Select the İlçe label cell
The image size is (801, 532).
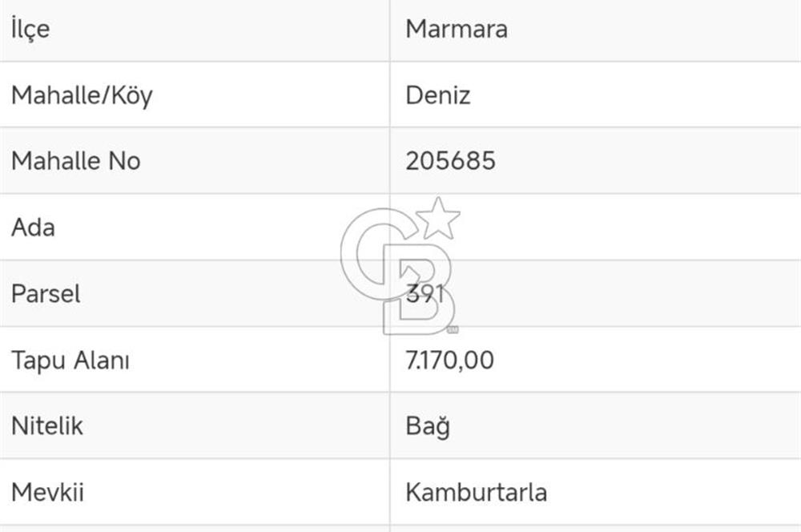click(30, 29)
